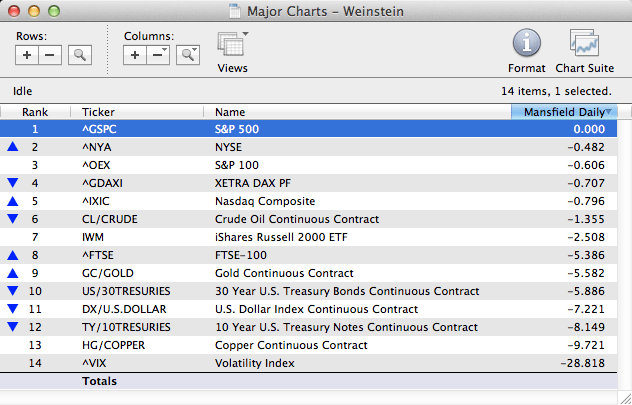
Task: Open the remove column dropdown button
Action: click(x=158, y=55)
